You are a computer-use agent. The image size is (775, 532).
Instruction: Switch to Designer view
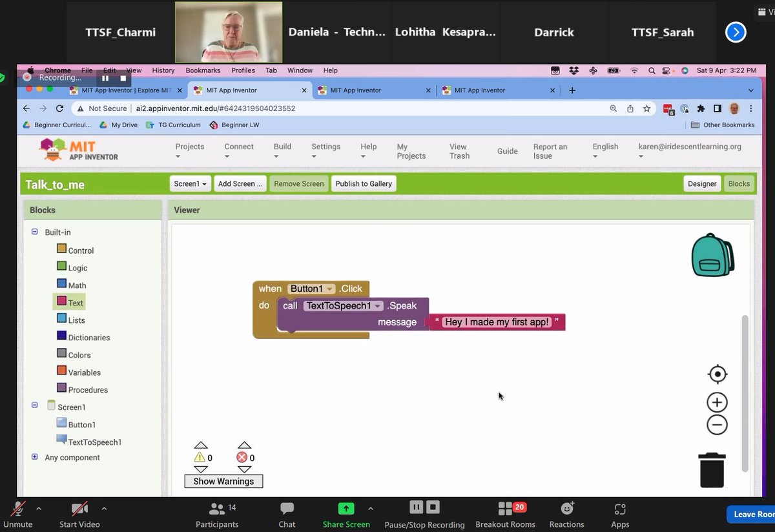coord(702,184)
